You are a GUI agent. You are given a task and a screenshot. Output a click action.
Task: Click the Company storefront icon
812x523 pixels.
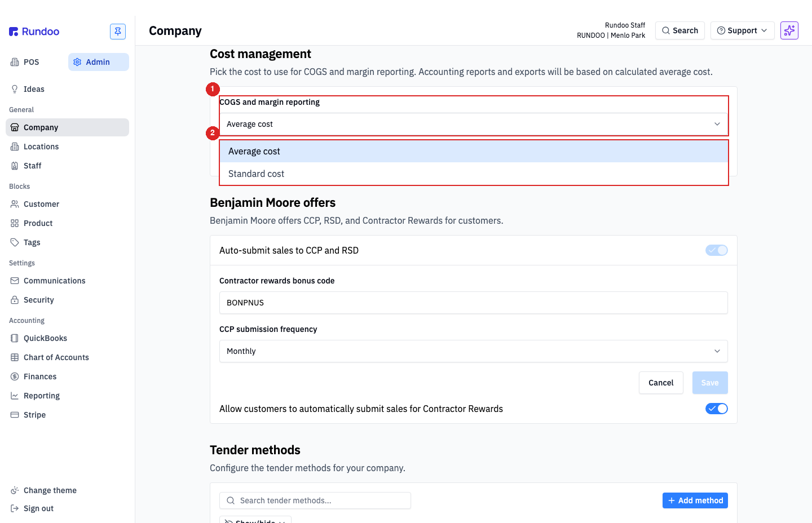(15, 127)
